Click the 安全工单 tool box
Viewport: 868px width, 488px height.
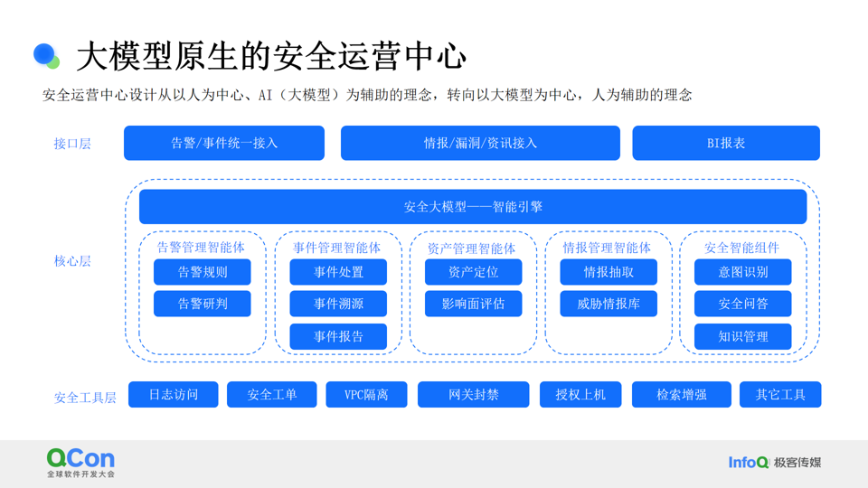point(272,395)
